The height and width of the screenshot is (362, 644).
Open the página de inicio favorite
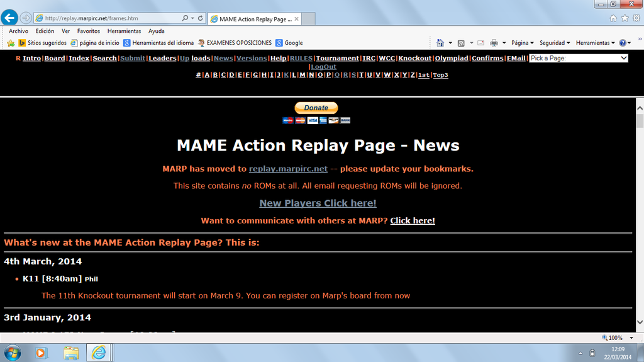[95, 43]
